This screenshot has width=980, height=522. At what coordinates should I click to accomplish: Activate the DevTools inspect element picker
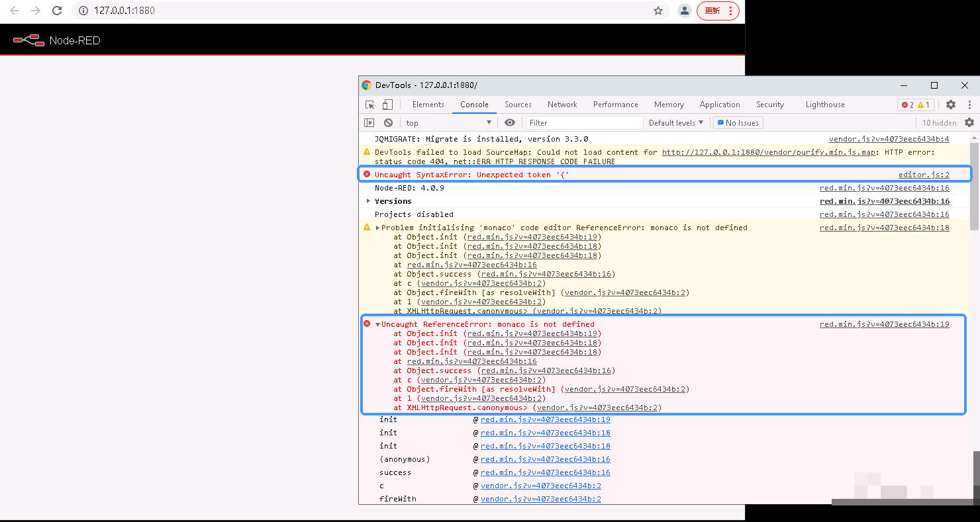tap(370, 105)
